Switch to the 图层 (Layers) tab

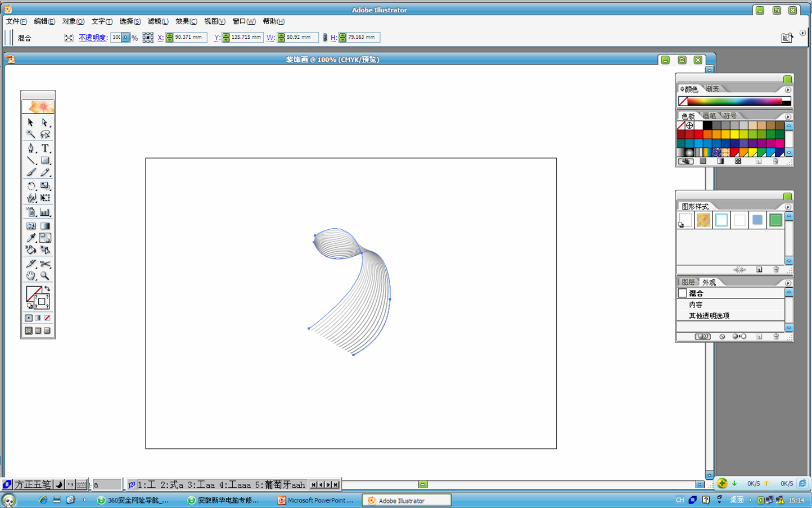click(688, 282)
